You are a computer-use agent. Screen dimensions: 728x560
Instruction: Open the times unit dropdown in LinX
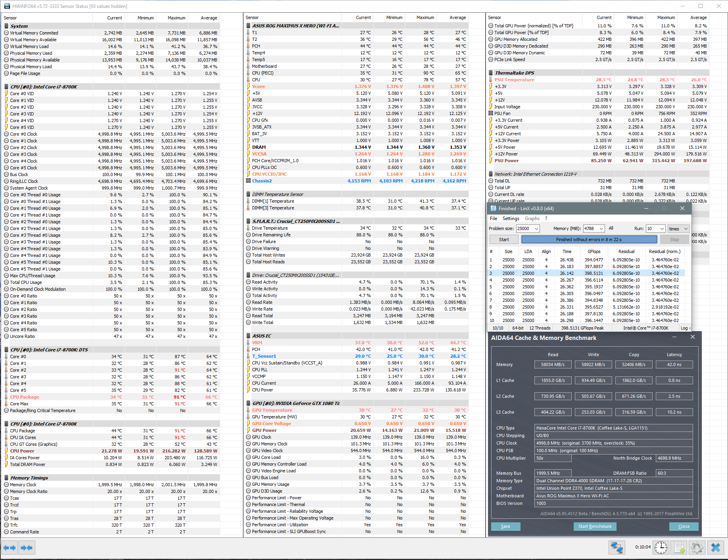click(678, 228)
